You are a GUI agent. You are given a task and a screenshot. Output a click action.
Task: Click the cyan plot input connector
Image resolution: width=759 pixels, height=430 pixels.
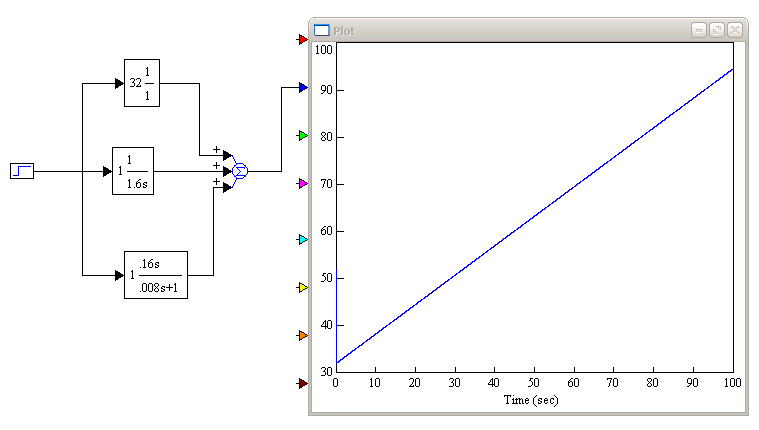303,239
